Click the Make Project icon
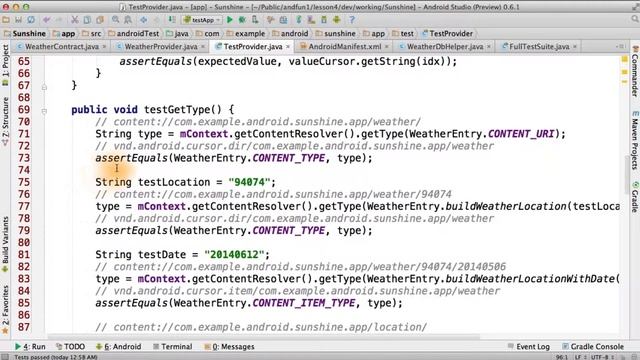Viewport: 640px width, 360px height. pos(172,20)
